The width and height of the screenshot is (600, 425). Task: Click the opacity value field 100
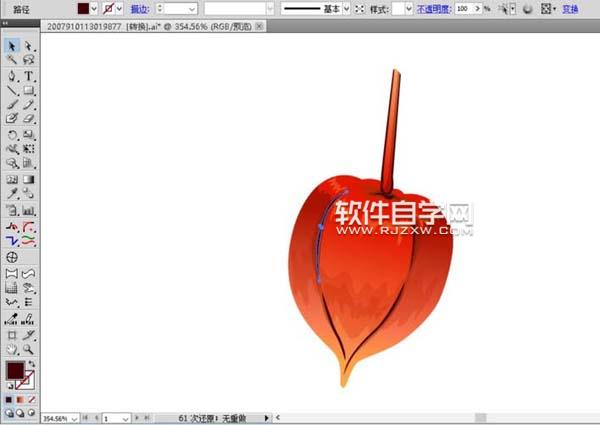[x=464, y=9]
